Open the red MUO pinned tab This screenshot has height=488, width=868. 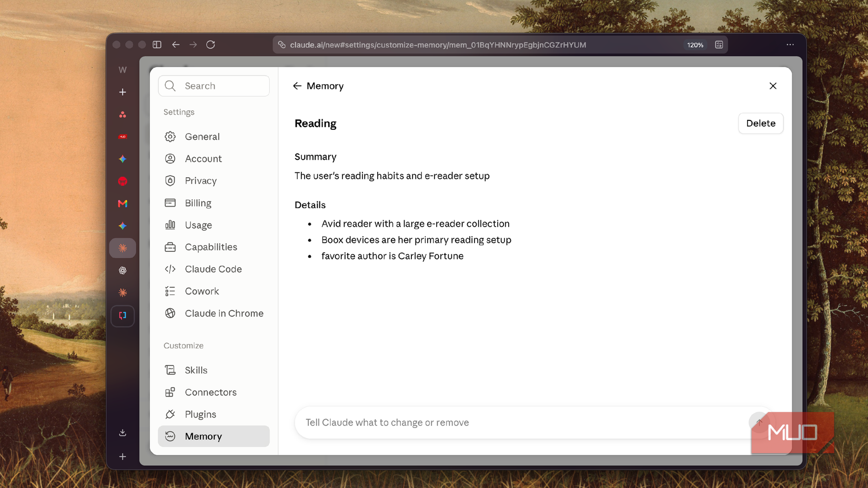pyautogui.click(x=123, y=137)
